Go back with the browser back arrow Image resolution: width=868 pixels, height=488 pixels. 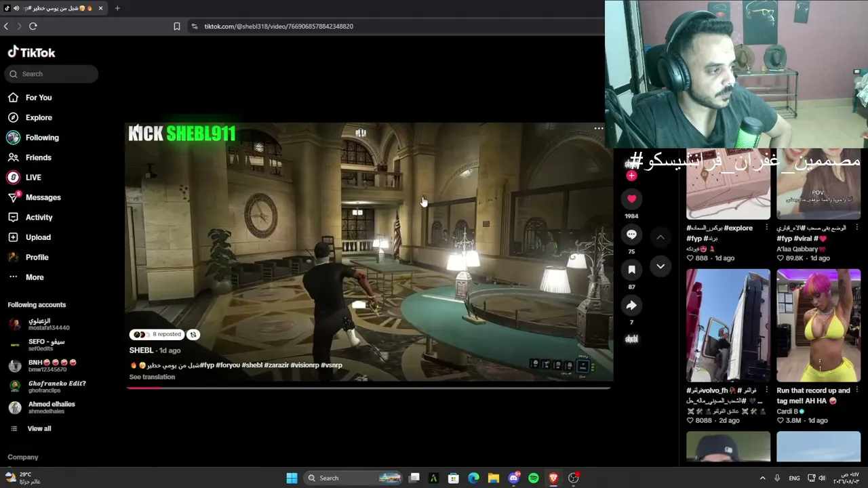tap(6, 26)
